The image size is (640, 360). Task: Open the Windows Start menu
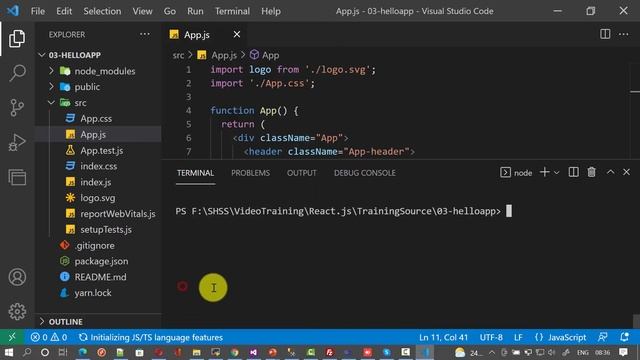click(9, 352)
